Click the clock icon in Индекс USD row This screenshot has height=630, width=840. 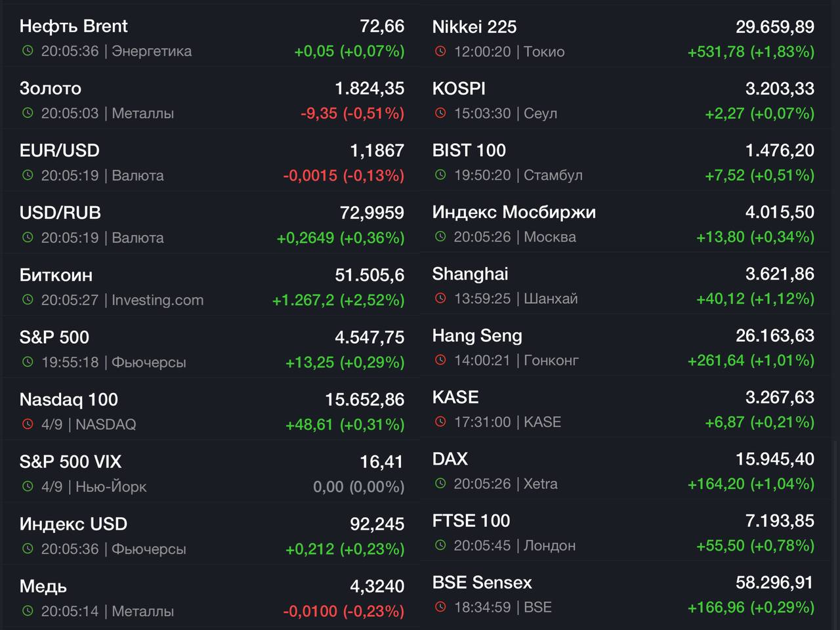[28, 549]
